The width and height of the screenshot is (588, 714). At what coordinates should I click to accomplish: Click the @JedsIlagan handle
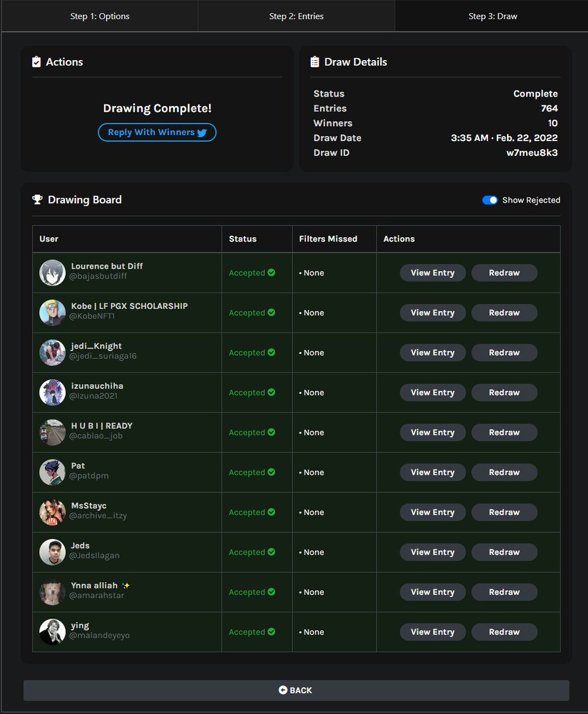95,556
